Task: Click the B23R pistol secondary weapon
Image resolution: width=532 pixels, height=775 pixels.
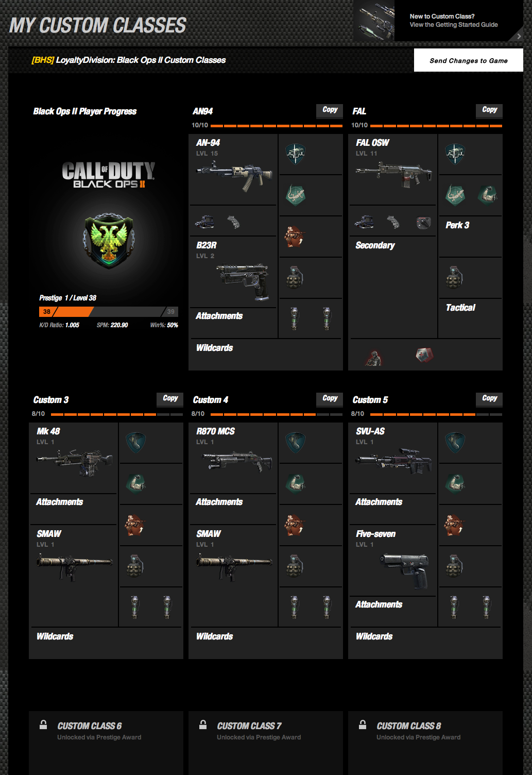Action: point(243,281)
